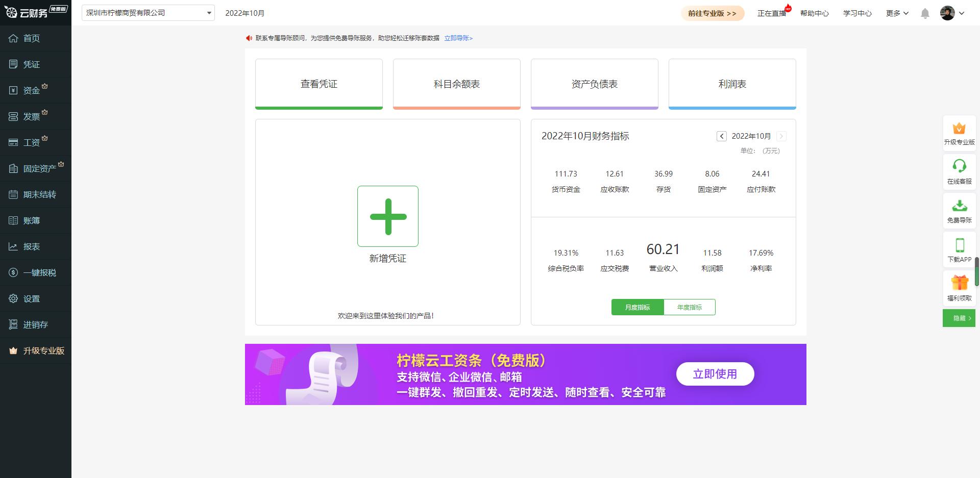This screenshot has width=980, height=478.
Task: Expand the 更多 menu in the top bar
Action: click(x=896, y=13)
